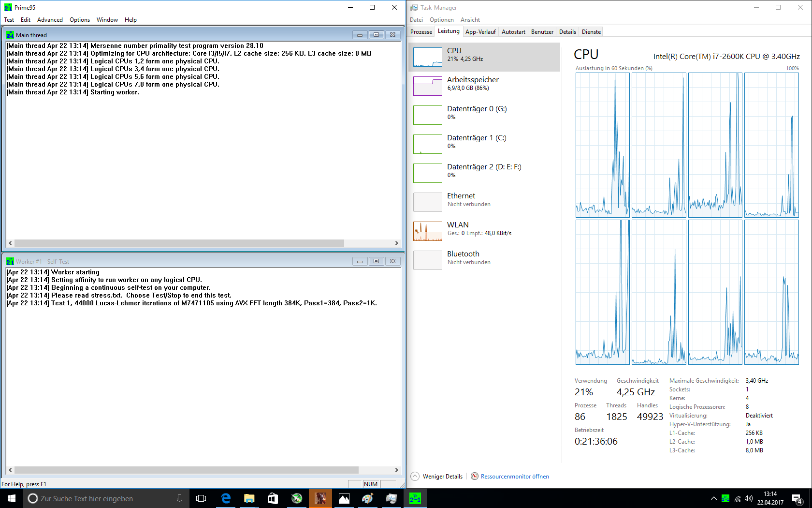Open the Help menu in Prime95
This screenshot has height=508, width=812.
tap(130, 20)
